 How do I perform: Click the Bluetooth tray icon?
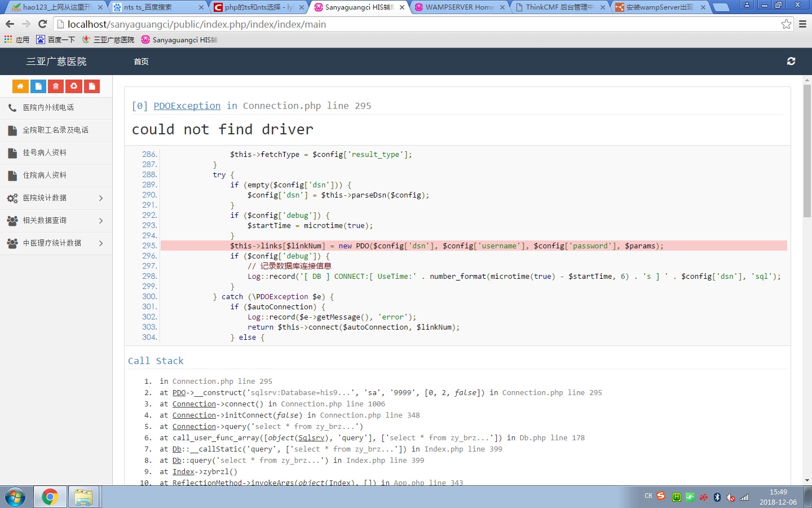717,497
